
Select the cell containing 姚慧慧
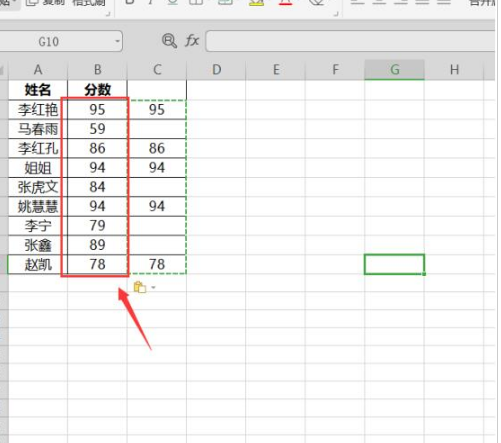click(x=38, y=206)
